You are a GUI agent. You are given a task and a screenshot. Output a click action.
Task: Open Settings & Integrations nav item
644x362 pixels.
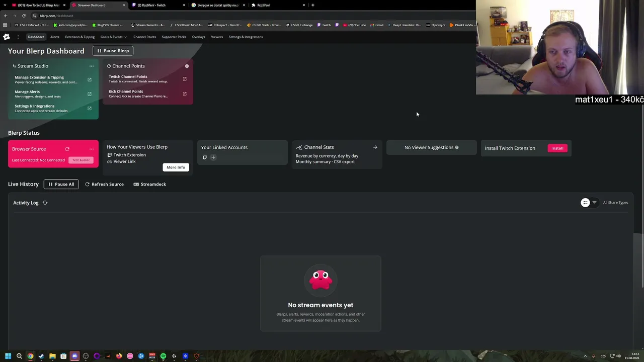point(246,37)
